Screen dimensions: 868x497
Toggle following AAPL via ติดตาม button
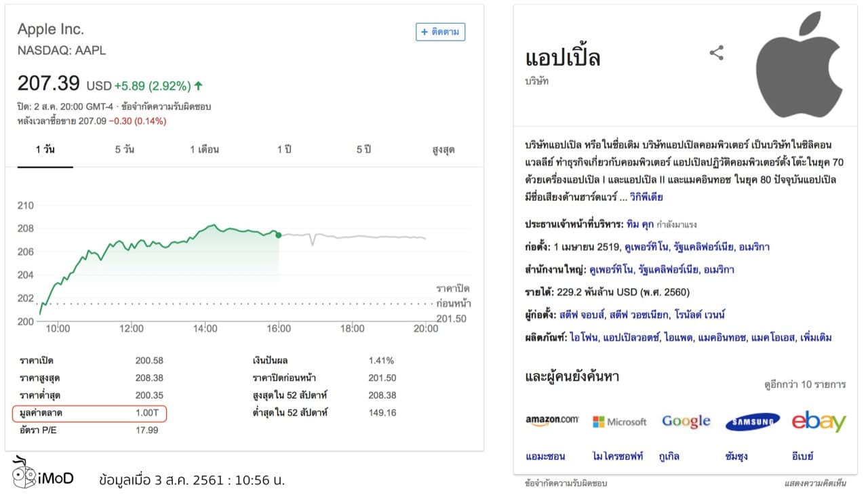coord(441,32)
